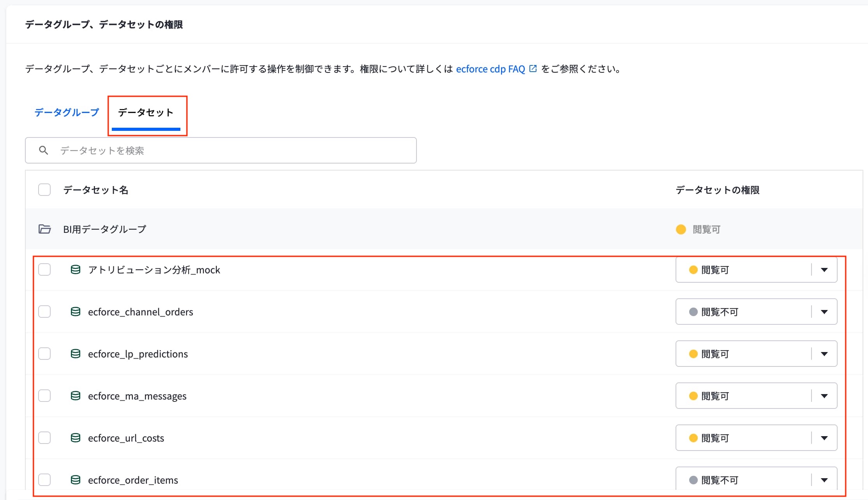Click the dataset icon next to ecforce_lp_predictions
Viewport: 868px width, 500px height.
(x=76, y=354)
